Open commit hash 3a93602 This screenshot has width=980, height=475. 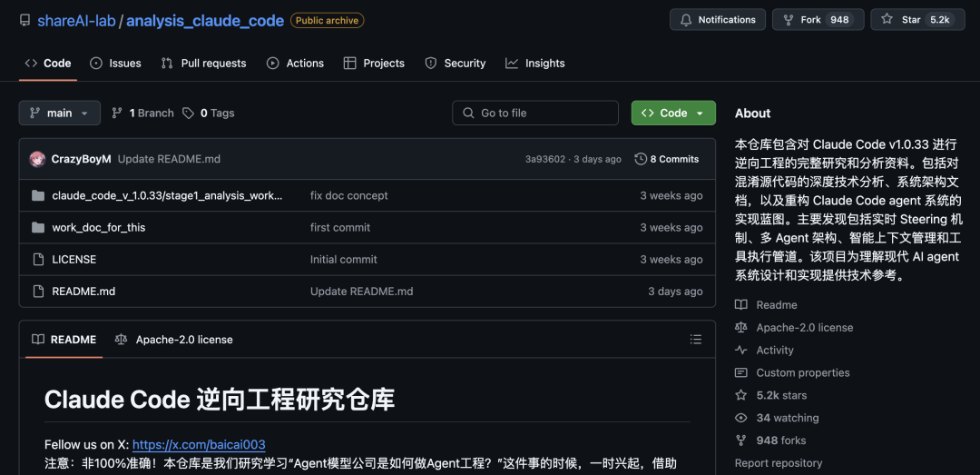click(545, 159)
